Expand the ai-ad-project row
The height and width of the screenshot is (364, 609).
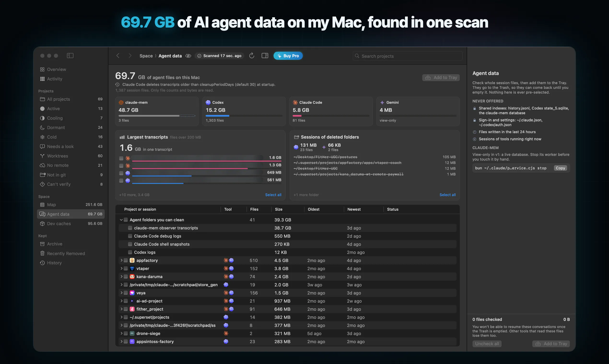pos(121,301)
